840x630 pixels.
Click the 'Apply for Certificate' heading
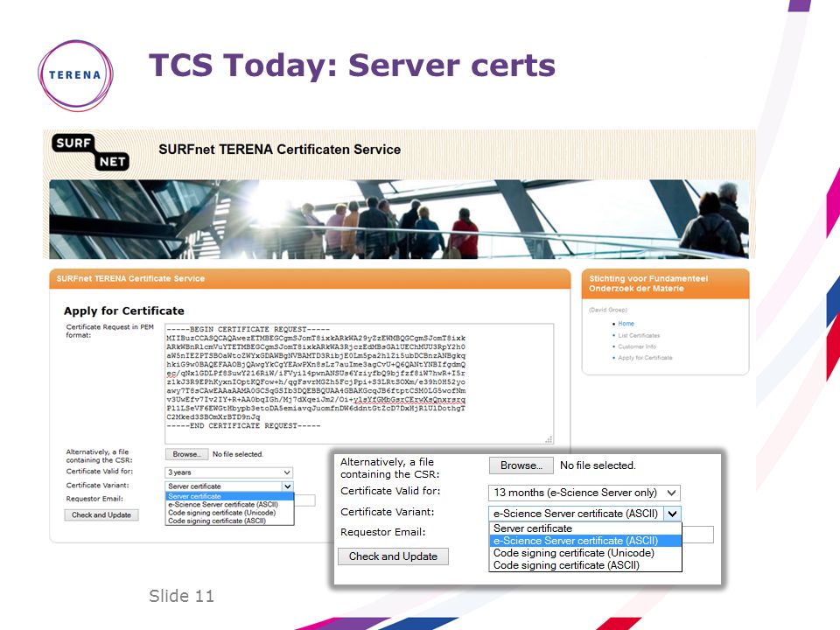123,311
